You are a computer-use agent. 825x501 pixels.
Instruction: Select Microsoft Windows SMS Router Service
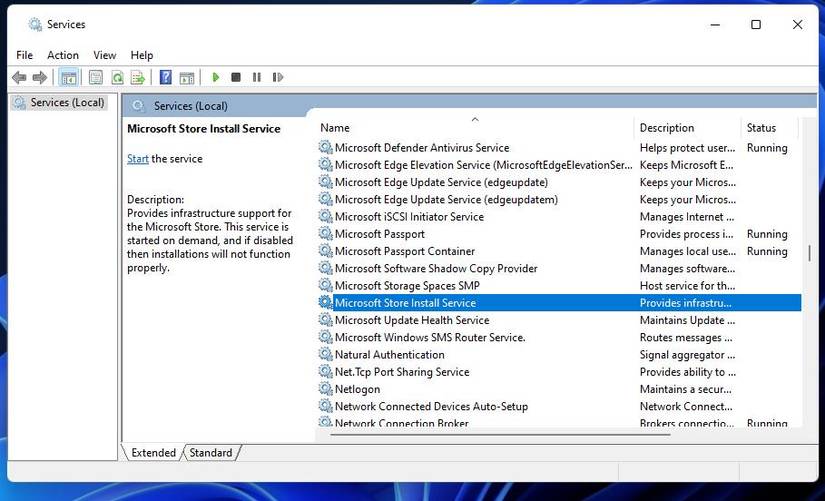pos(430,337)
